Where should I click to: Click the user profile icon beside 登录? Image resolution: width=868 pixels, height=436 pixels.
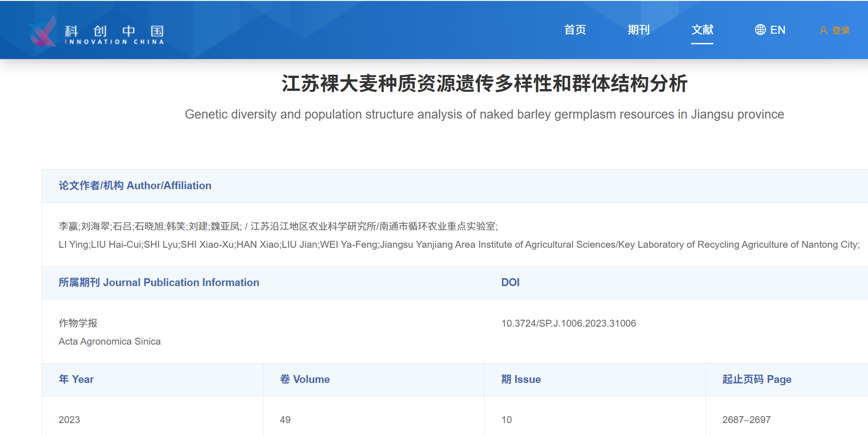coord(823,30)
